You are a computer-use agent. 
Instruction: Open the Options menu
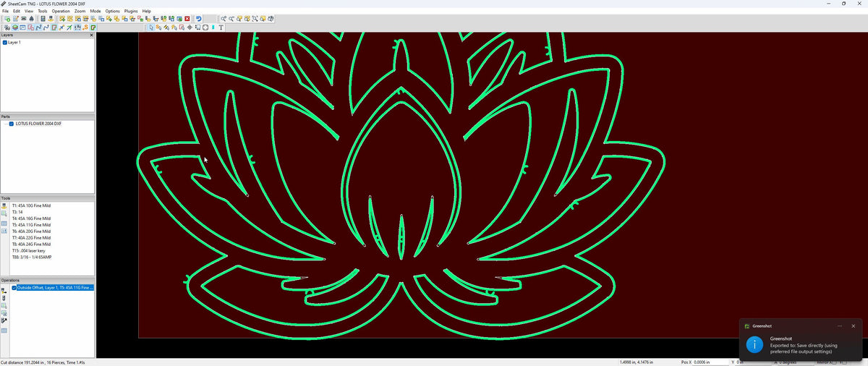pos(113,12)
